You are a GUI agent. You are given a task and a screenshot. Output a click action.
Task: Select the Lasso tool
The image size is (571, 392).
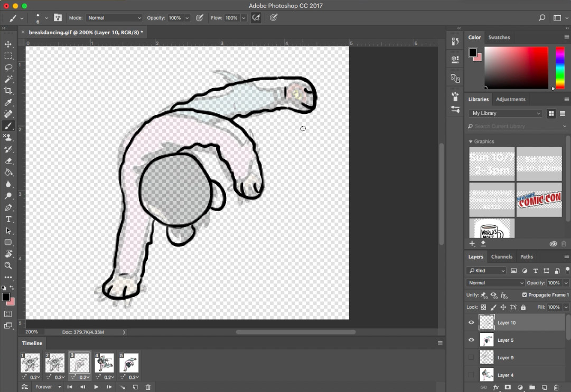(8, 68)
